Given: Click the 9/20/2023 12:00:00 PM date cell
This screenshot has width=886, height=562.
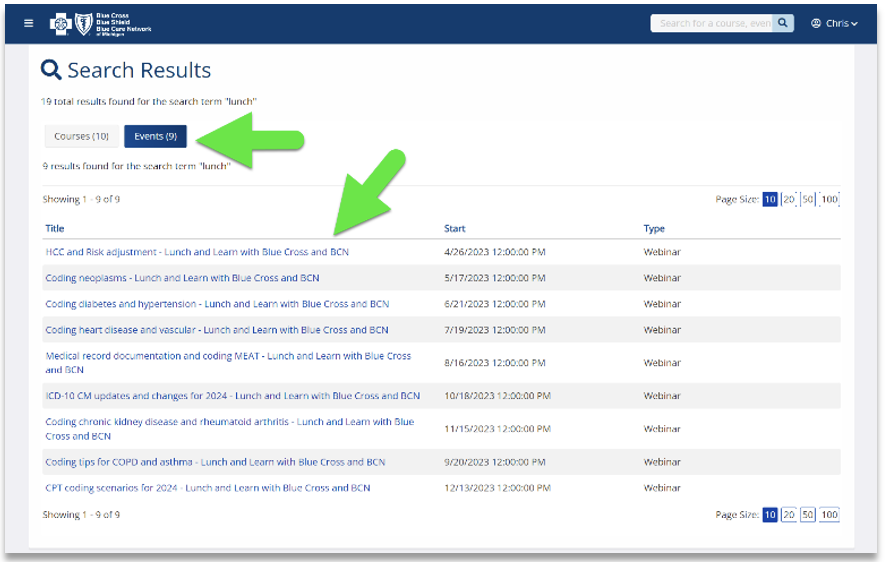Looking at the screenshot, I should [495, 462].
